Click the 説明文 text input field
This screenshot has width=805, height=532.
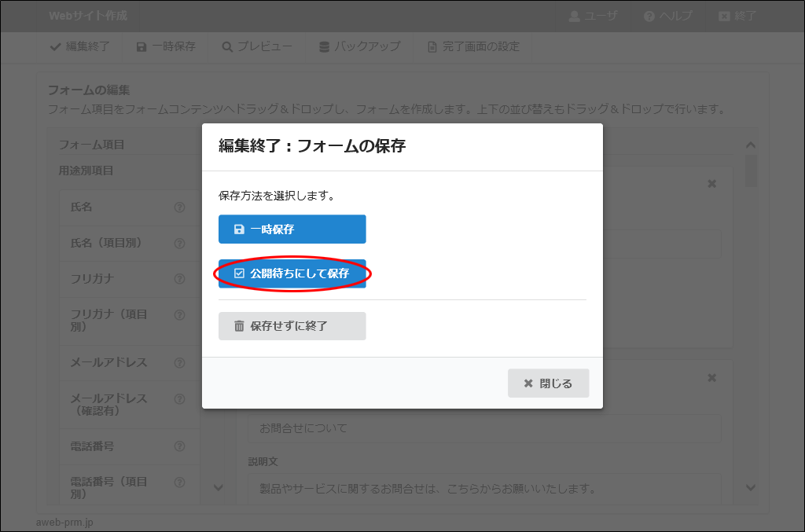[484, 489]
